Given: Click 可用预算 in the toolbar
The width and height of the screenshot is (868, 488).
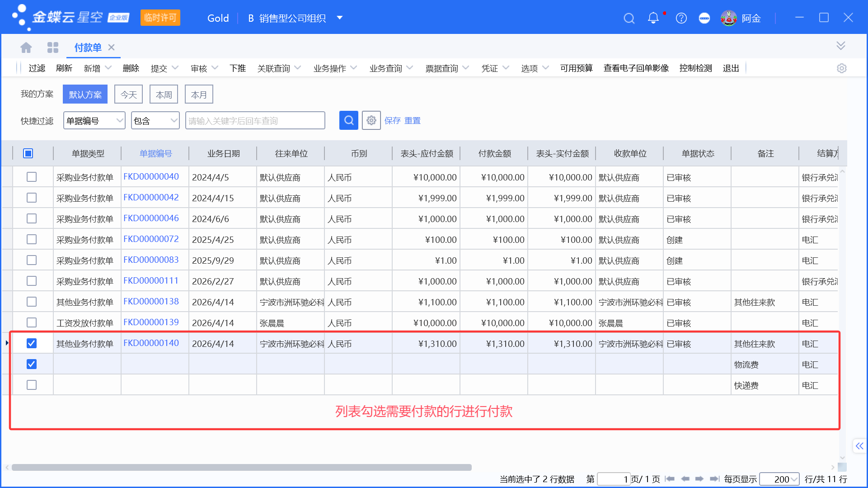Looking at the screenshot, I should (x=577, y=68).
